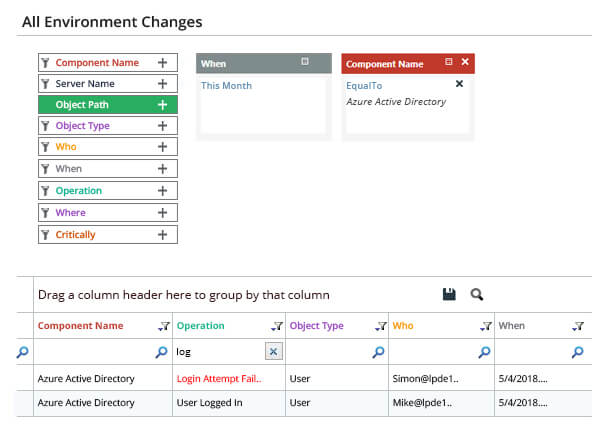Click date cell in Mike's row
The height and width of the screenshot is (430, 612).
coord(523,403)
